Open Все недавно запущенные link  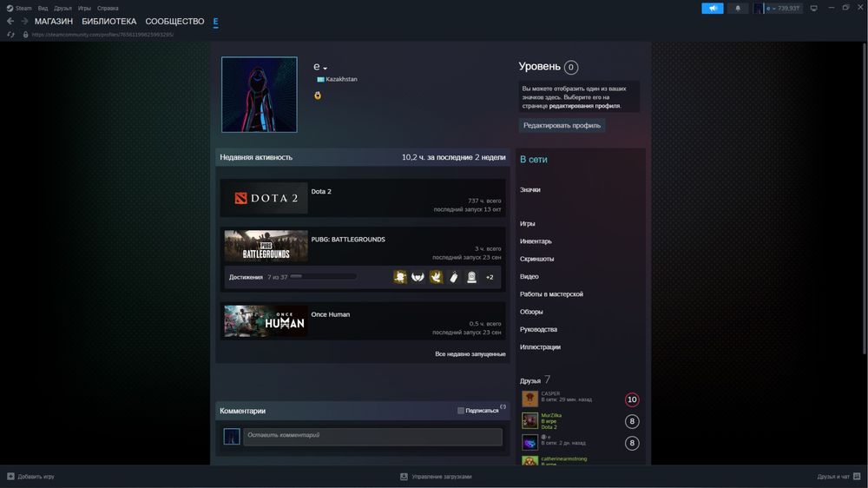pyautogui.click(x=470, y=354)
